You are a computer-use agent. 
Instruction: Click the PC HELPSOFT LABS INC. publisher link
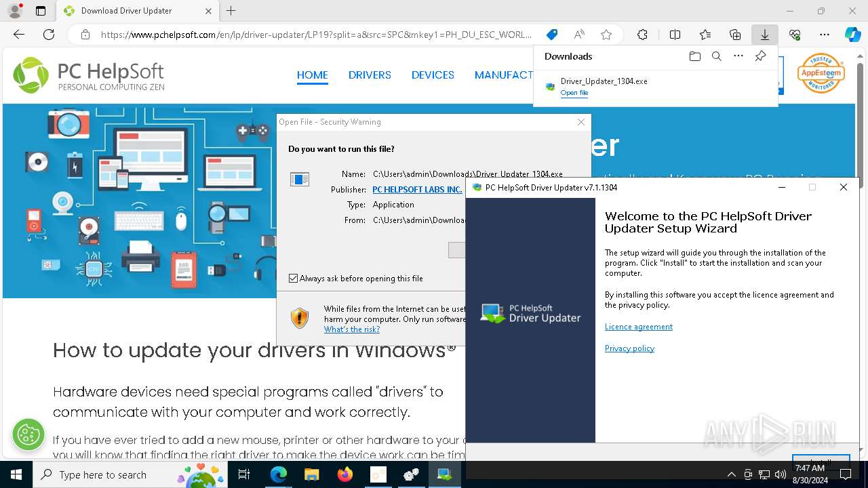pos(417,190)
